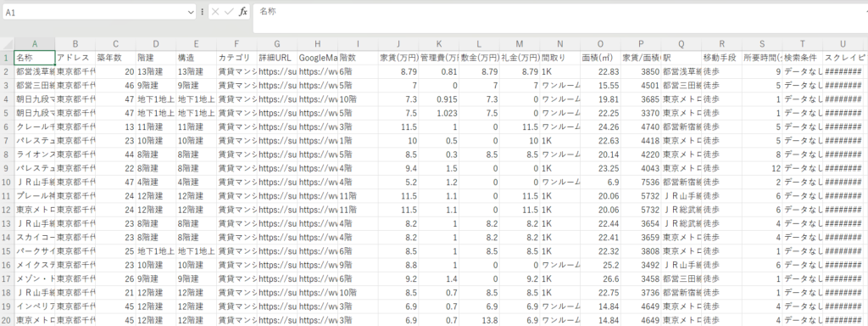Click value 4501 in row 3
Image resolution: width=868 pixels, height=326 pixels.
(641, 86)
